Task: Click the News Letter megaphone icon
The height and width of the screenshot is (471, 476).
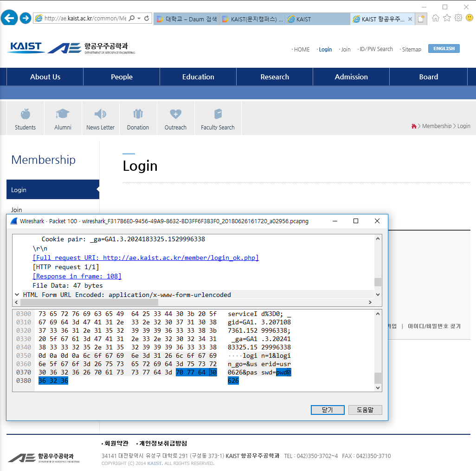Action: (x=100, y=114)
